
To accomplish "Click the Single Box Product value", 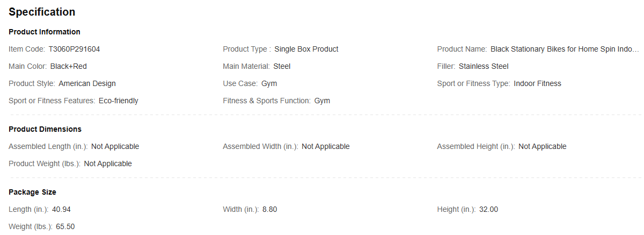I will [306, 49].
